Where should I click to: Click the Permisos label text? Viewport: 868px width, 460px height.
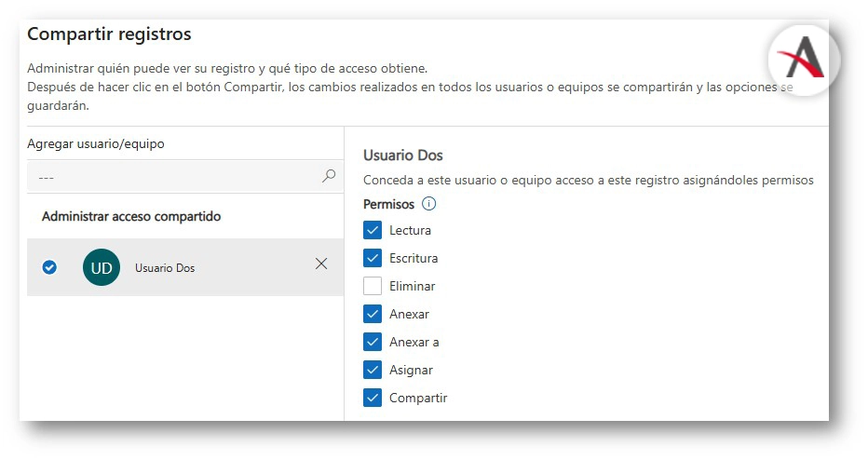click(x=388, y=204)
